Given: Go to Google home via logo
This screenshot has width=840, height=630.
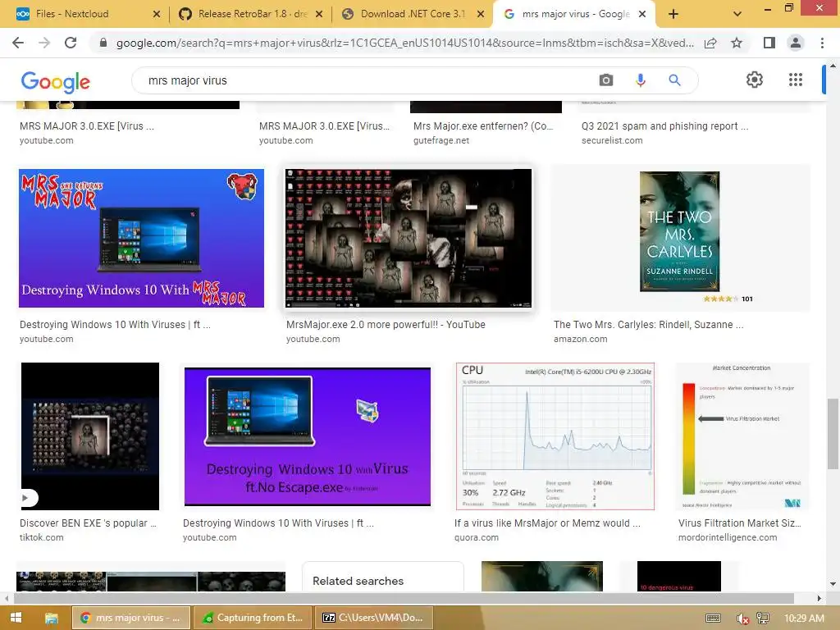Looking at the screenshot, I should (56, 82).
